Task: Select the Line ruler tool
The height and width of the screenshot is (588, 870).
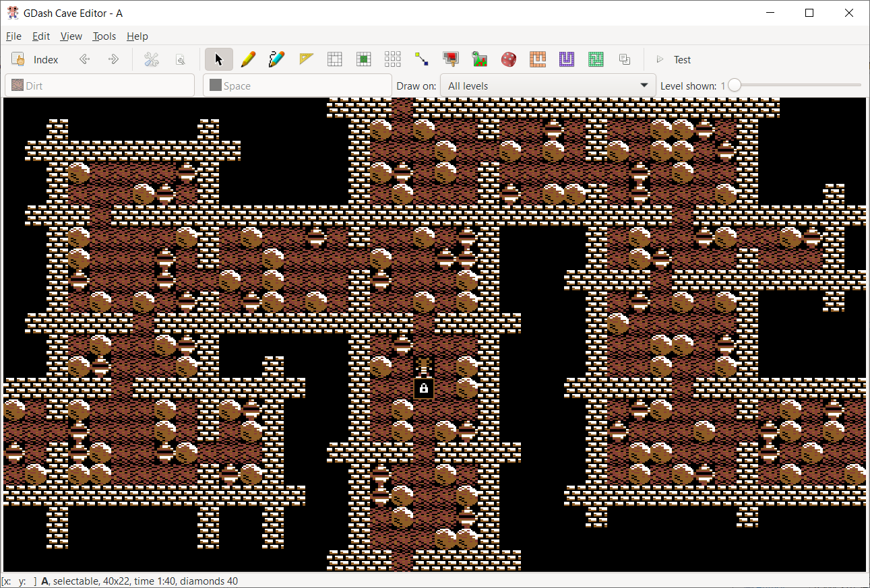Action: pyautogui.click(x=306, y=59)
